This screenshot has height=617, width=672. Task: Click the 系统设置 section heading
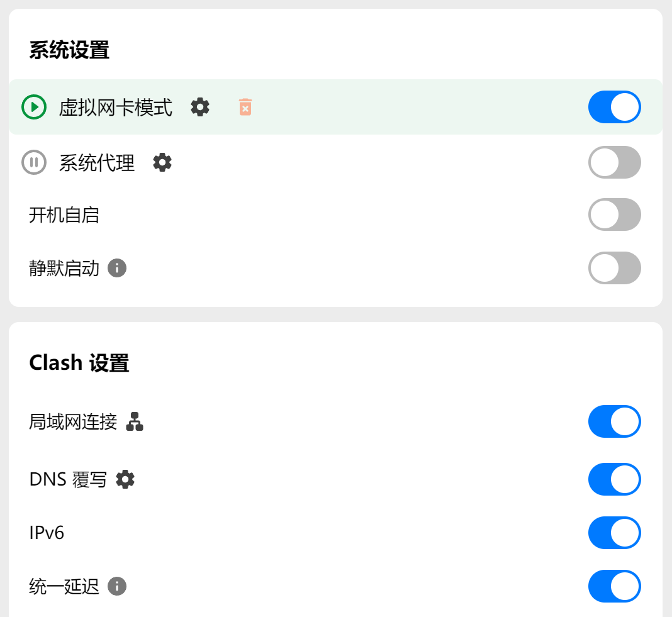(69, 50)
